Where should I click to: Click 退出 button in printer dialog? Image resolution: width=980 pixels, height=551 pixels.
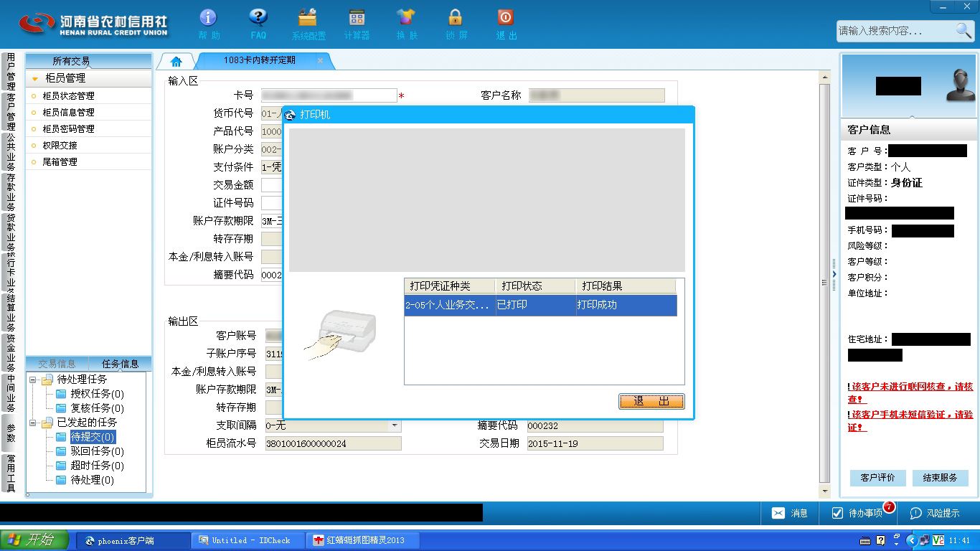point(651,402)
